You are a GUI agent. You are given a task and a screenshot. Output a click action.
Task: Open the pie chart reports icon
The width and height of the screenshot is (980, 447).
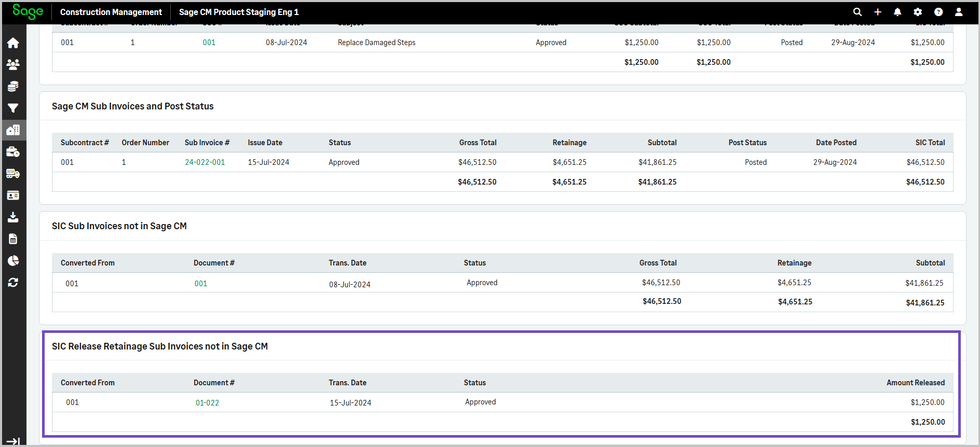(13, 260)
